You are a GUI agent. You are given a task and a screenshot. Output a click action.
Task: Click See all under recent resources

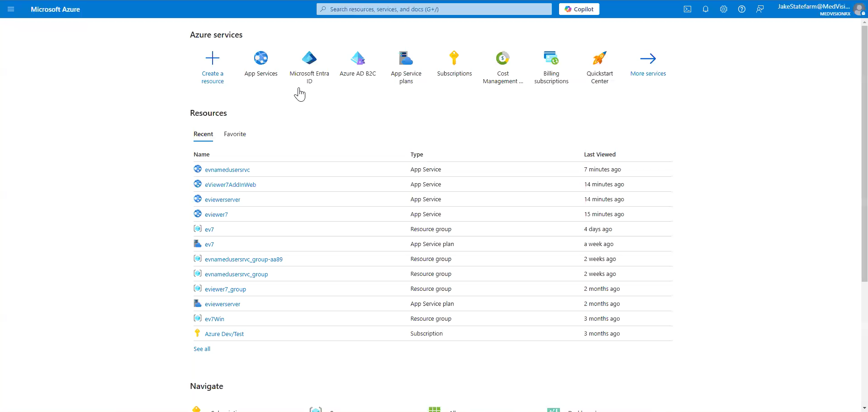point(201,349)
